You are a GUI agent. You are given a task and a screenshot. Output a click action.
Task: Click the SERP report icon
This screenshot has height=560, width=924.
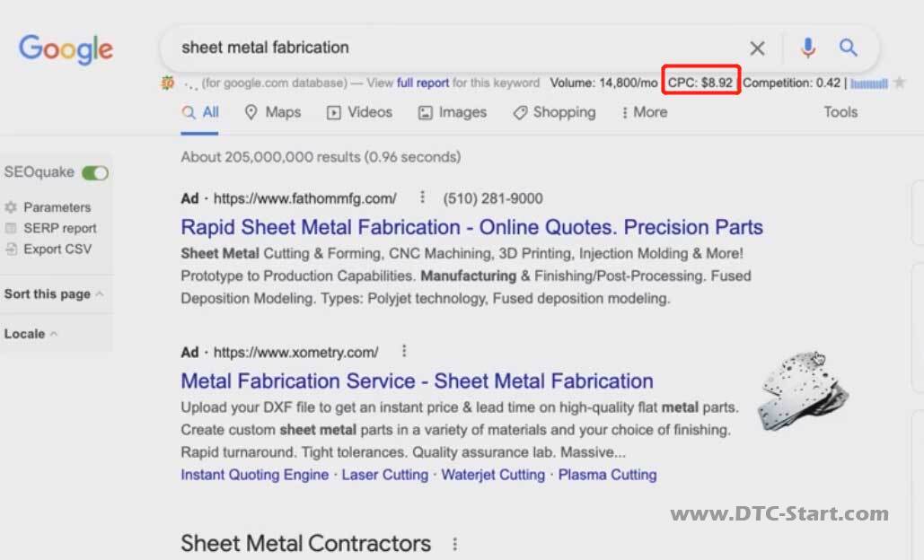point(11,228)
